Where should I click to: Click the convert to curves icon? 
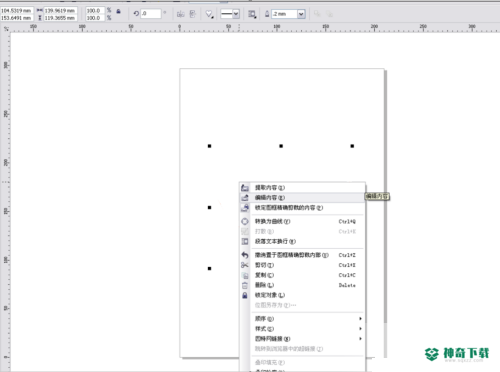(245, 221)
